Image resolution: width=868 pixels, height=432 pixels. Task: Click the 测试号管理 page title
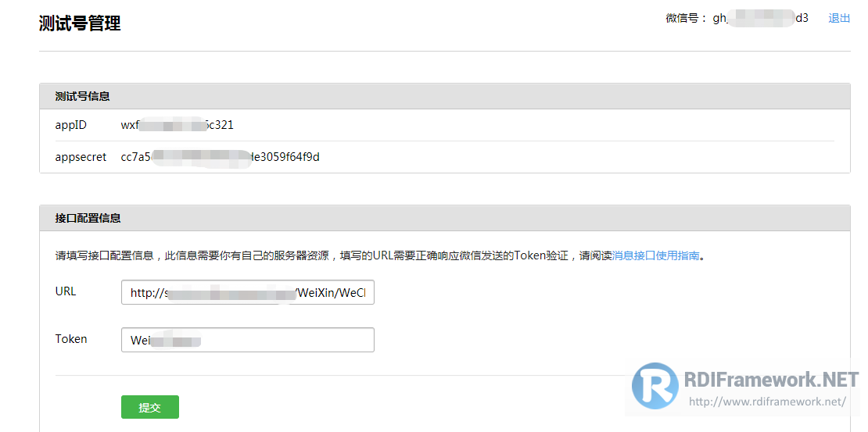[x=80, y=23]
